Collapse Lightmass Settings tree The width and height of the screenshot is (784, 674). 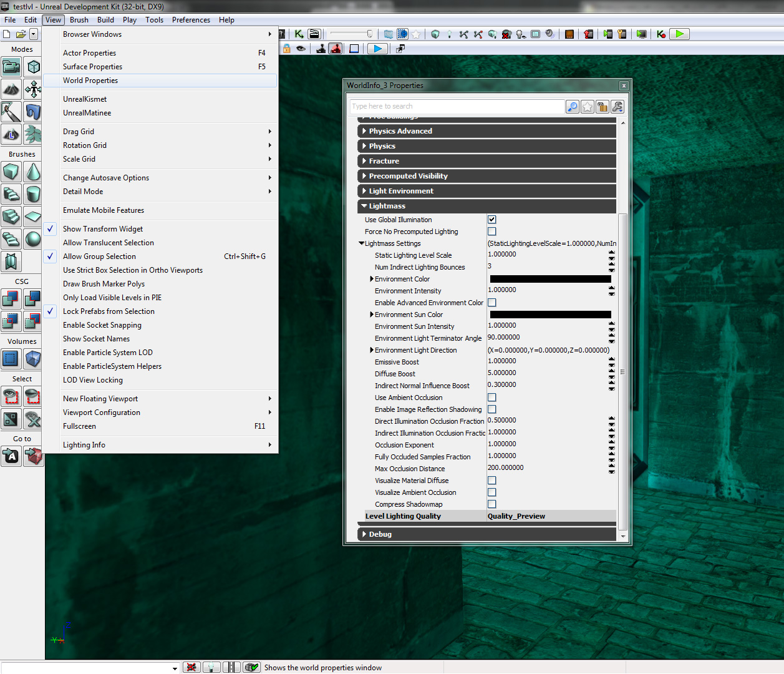[x=362, y=243]
